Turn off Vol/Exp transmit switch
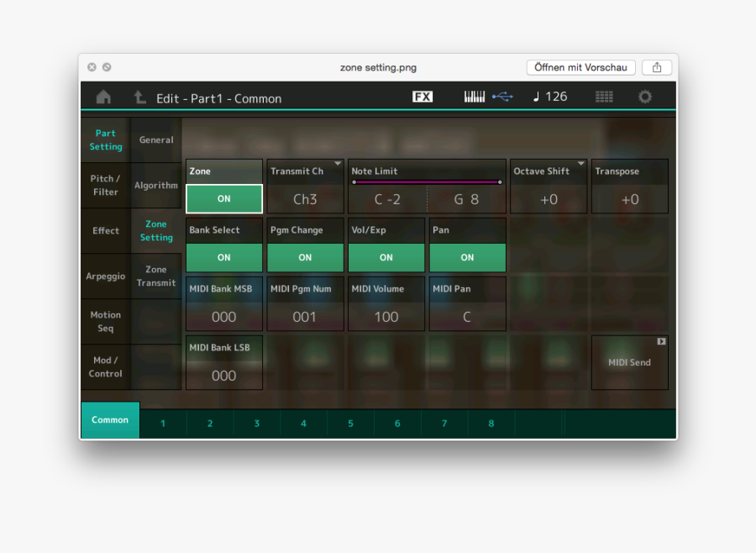Viewport: 756px width, 553px height. click(386, 257)
